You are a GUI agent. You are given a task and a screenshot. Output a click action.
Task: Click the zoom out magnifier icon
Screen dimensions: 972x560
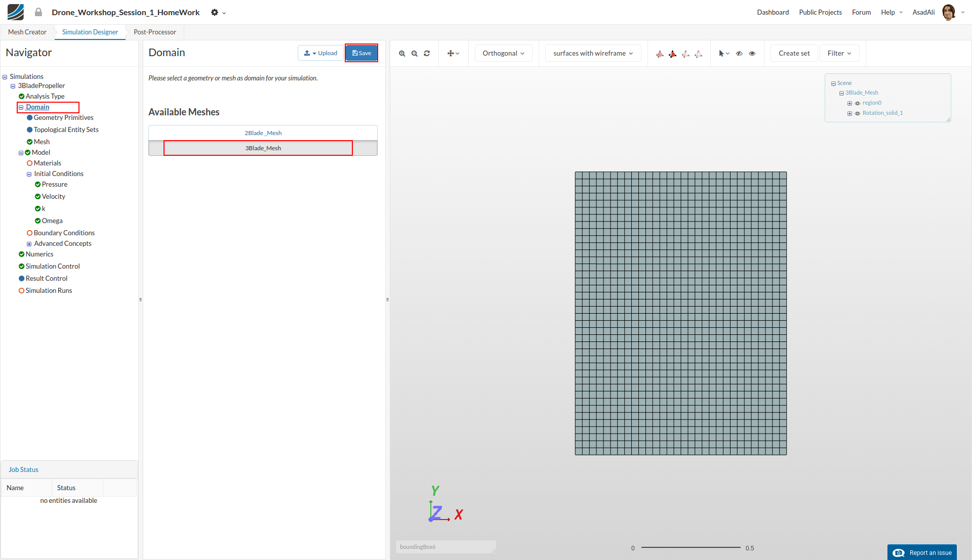415,54
